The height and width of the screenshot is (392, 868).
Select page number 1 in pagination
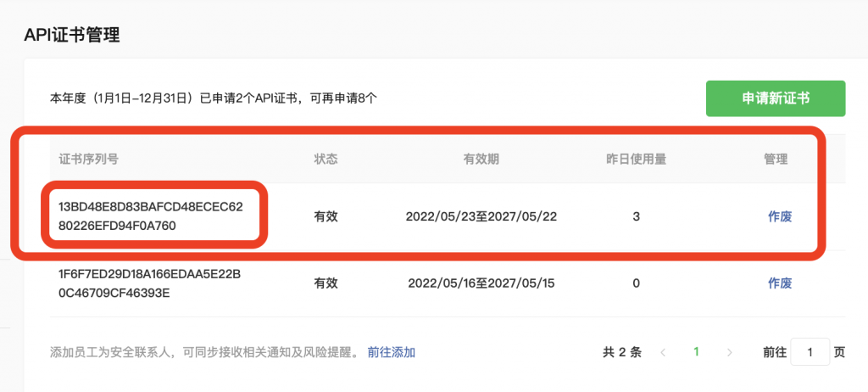(x=696, y=352)
